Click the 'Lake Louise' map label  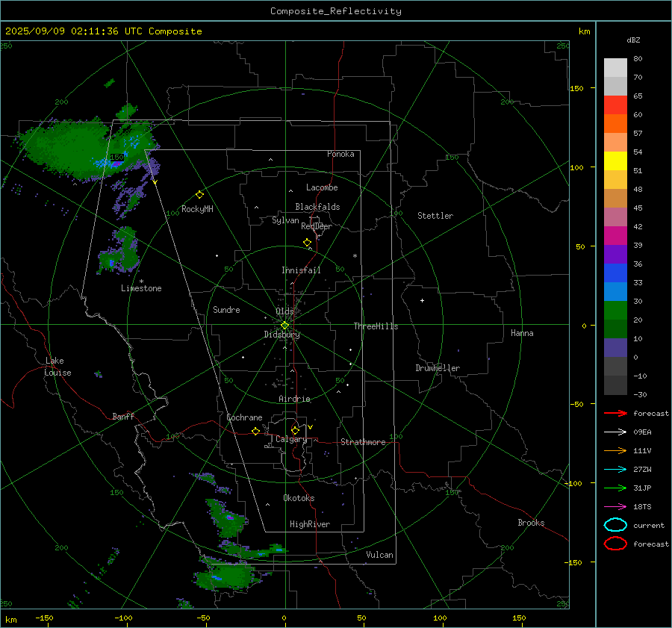[x=57, y=367]
